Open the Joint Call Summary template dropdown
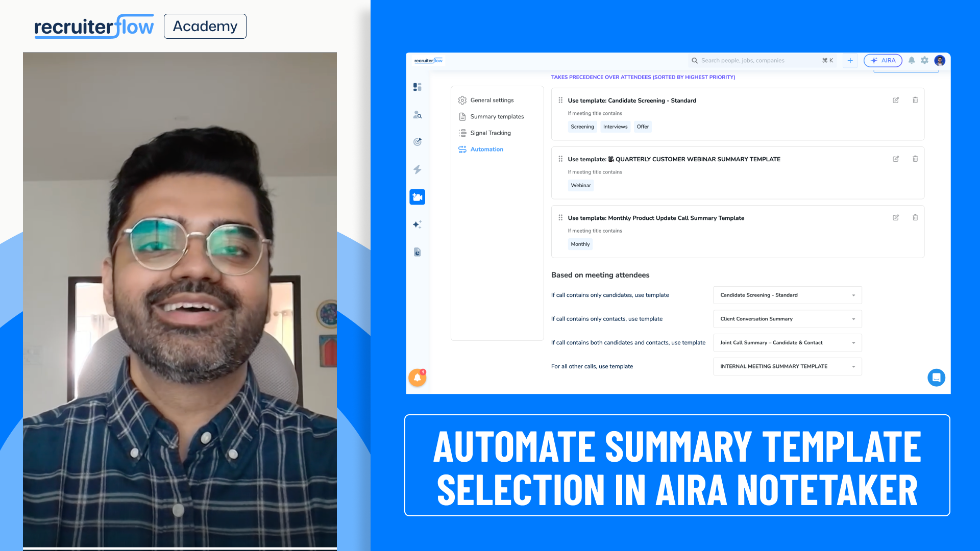Screen dimensions: 980x551 [x=787, y=343]
